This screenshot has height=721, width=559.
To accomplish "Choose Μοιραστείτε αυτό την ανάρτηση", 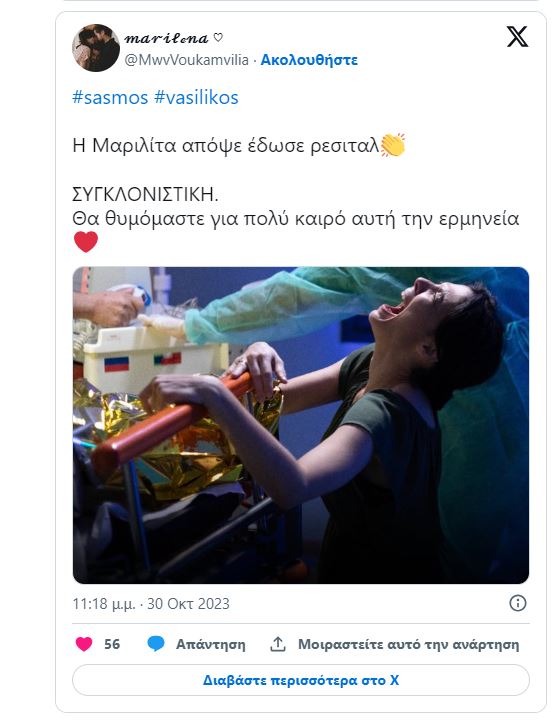I will [409, 644].
